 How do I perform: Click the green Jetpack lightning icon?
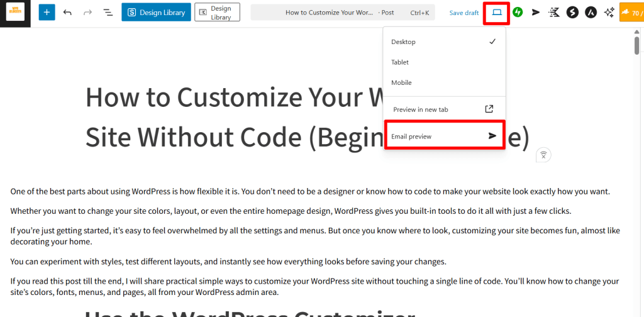click(518, 13)
